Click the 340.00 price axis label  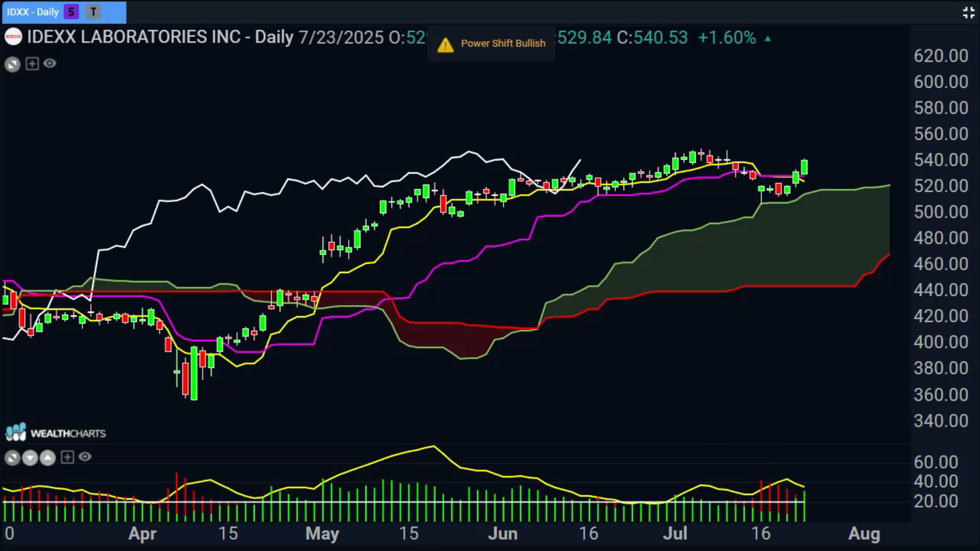941,420
